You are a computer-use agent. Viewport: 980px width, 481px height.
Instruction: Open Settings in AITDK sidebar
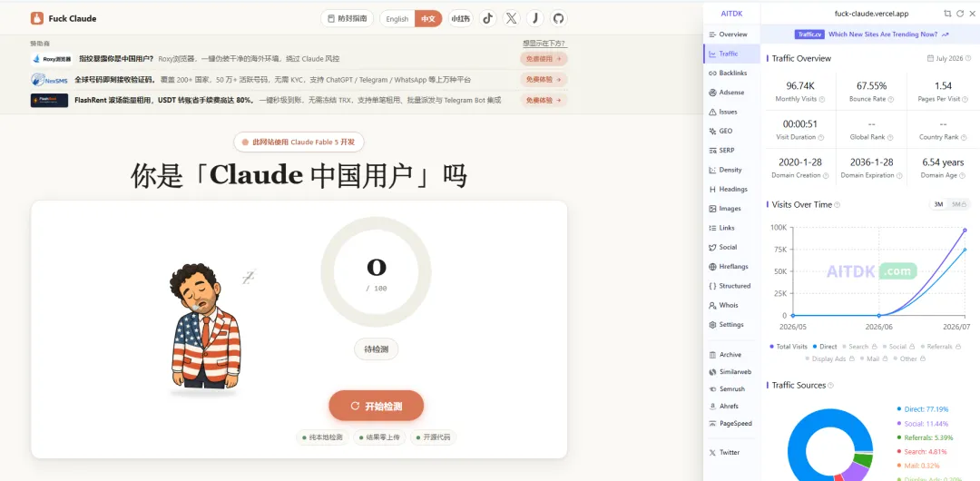[x=731, y=325]
